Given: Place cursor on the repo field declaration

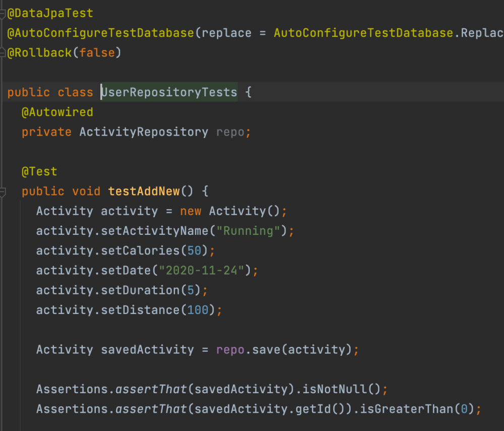Looking at the screenshot, I should tap(231, 132).
